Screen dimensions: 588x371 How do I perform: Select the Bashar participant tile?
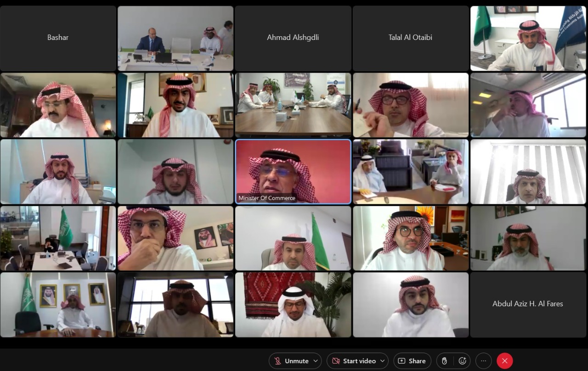point(58,38)
